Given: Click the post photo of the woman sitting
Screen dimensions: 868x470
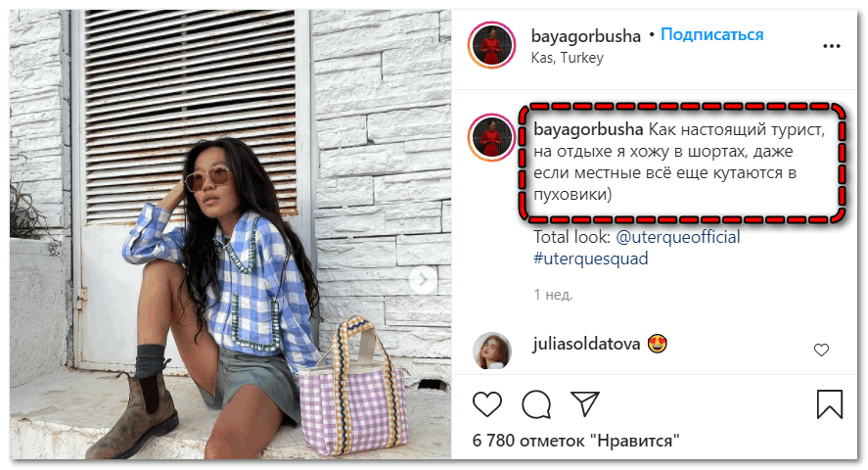Looking at the screenshot, I should coord(230,234).
